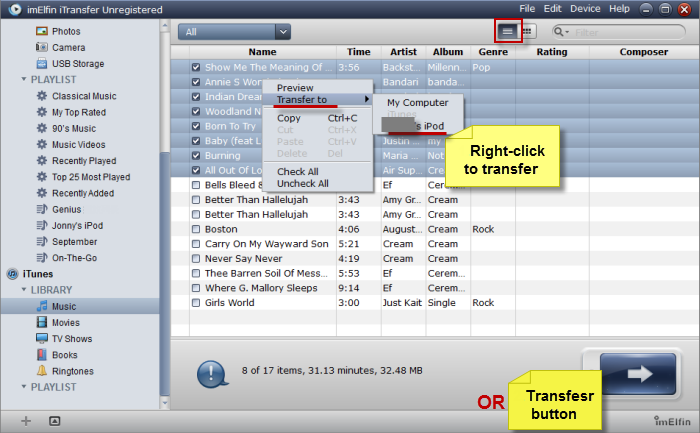Select Check All in the context menu
The image size is (700, 433).
pyautogui.click(x=298, y=171)
